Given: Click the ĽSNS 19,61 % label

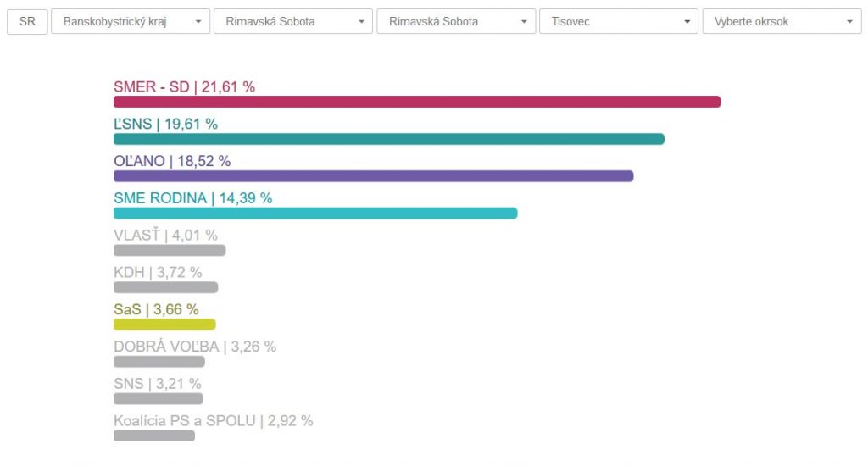Looking at the screenshot, I should (x=165, y=124).
